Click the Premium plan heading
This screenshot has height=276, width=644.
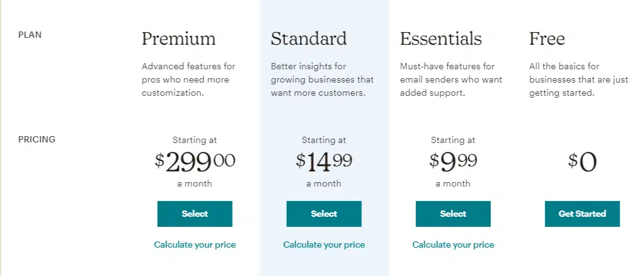178,39
